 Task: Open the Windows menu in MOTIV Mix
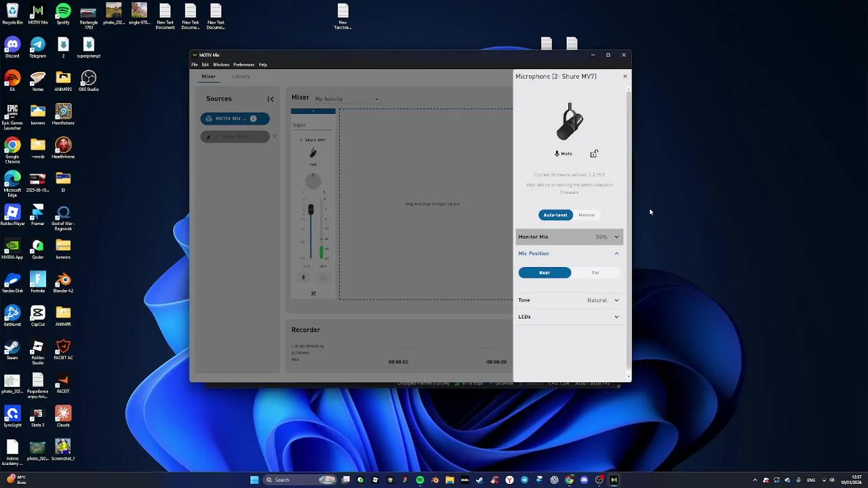[221, 64]
